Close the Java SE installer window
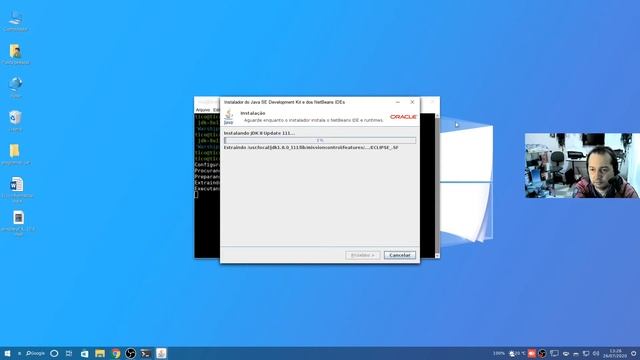Screen dimensions: 640x360 click(x=412, y=102)
